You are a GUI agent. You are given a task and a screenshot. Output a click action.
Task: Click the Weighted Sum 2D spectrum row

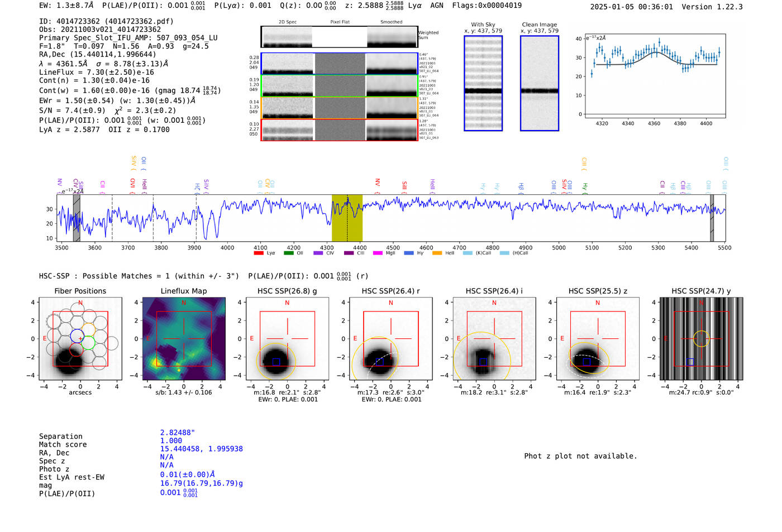tap(339, 37)
